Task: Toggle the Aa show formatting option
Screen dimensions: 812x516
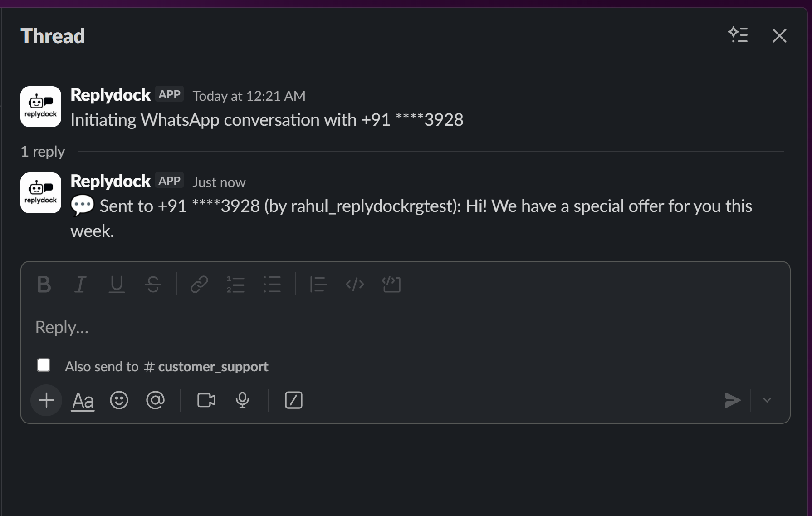Action: (82, 400)
